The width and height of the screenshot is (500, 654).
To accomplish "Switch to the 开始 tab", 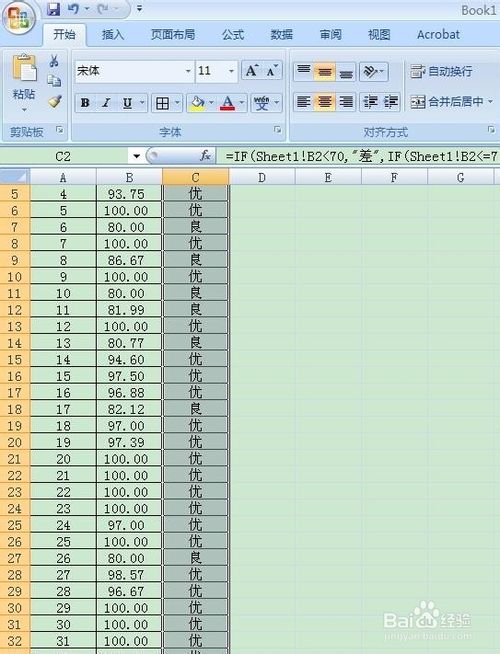I will [x=64, y=35].
